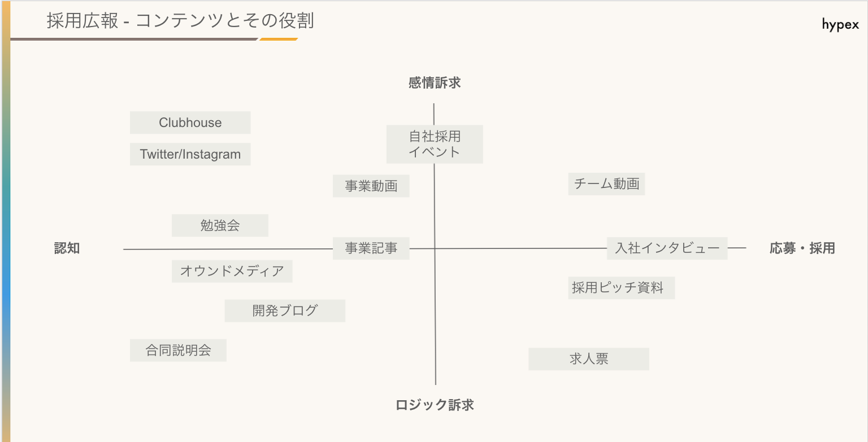Click the オウンドメディア box
This screenshot has height=442, width=868.
tap(232, 271)
